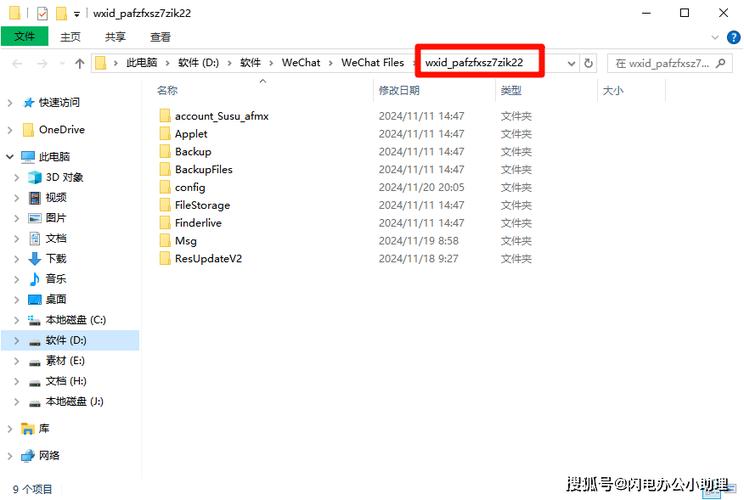744x500 pixels.
Task: Switch to the 查看 ribbon tab
Action: coord(160,37)
